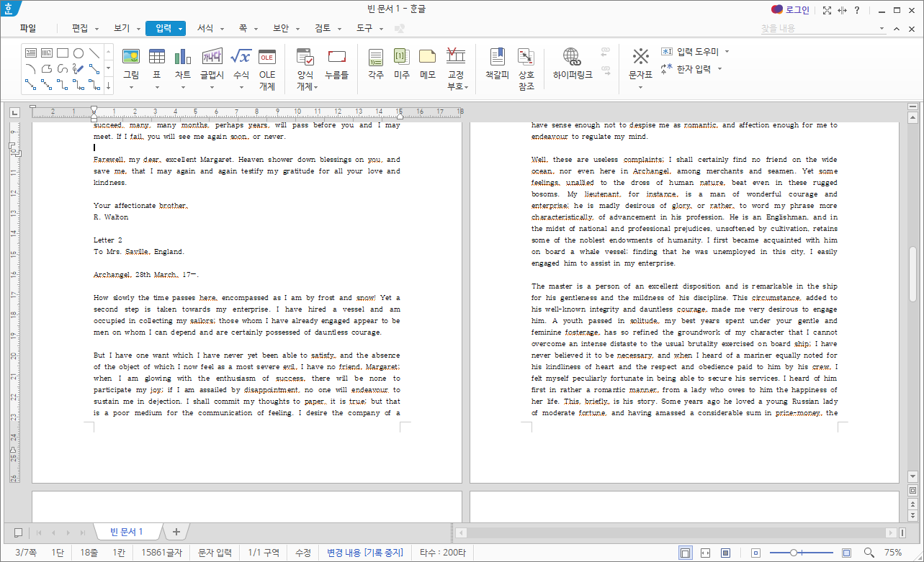Select the polygon shape tool
This screenshot has width=924, height=562.
click(47, 68)
